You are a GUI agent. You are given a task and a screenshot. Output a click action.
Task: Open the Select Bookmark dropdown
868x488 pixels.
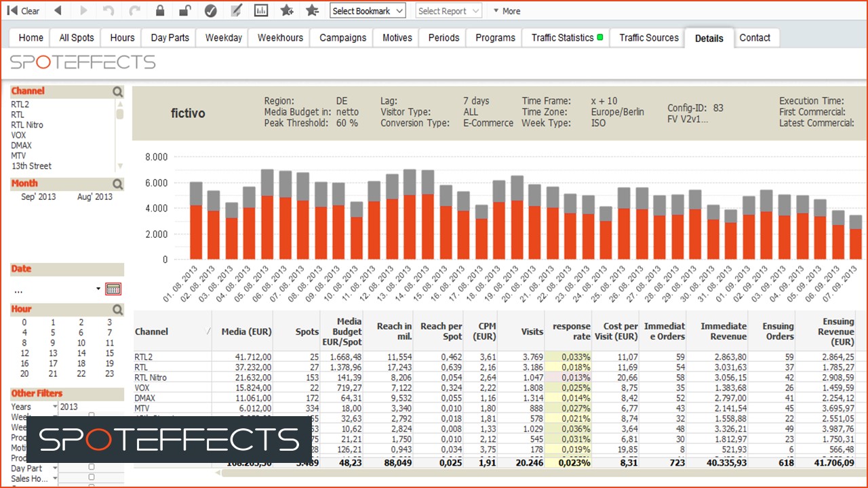click(x=368, y=11)
